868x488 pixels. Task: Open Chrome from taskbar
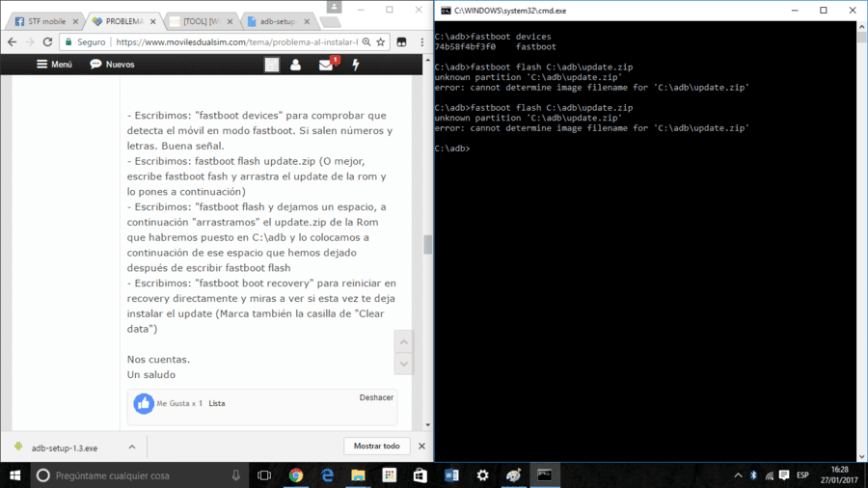click(296, 475)
